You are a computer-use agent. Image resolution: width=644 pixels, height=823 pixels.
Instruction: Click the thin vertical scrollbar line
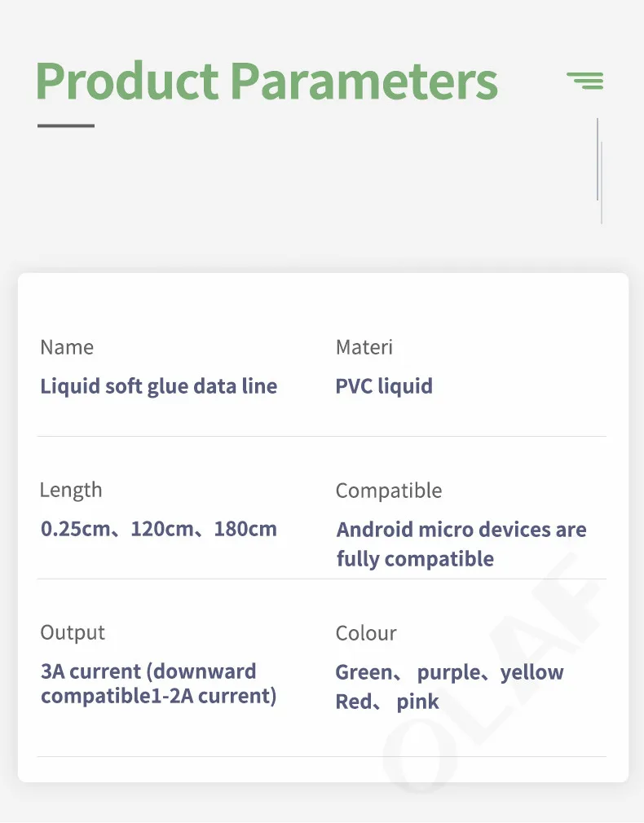[598, 159]
